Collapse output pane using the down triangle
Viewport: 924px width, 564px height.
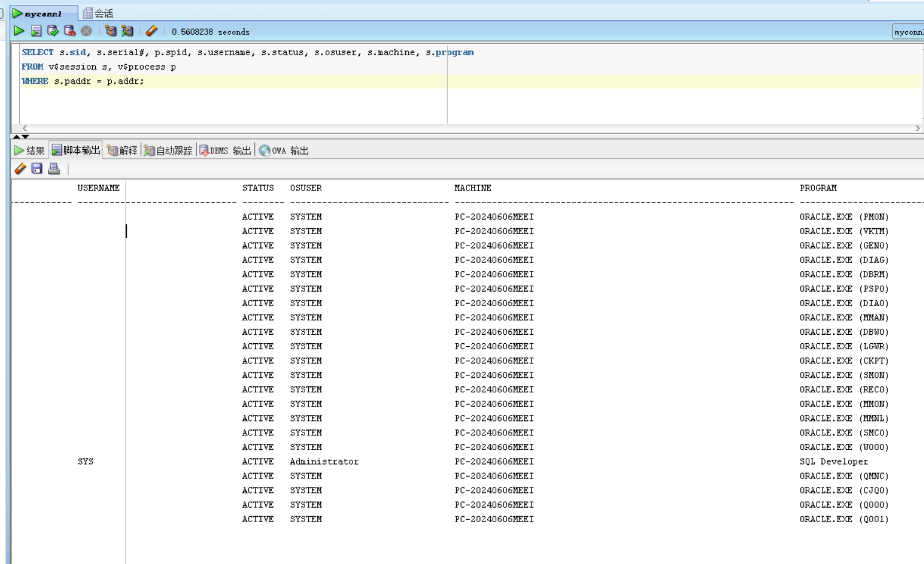click(25, 136)
